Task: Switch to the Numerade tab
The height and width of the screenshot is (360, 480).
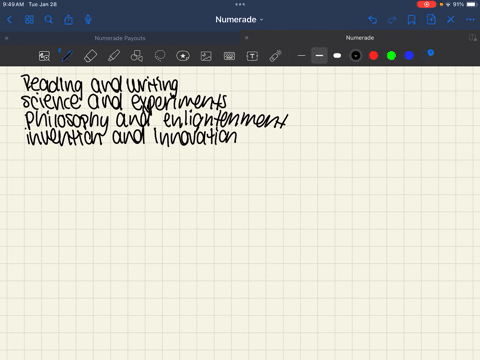Action: (x=360, y=38)
